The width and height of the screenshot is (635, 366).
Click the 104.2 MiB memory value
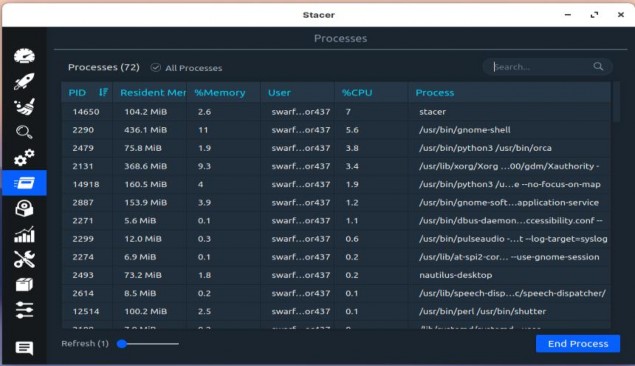click(x=145, y=112)
